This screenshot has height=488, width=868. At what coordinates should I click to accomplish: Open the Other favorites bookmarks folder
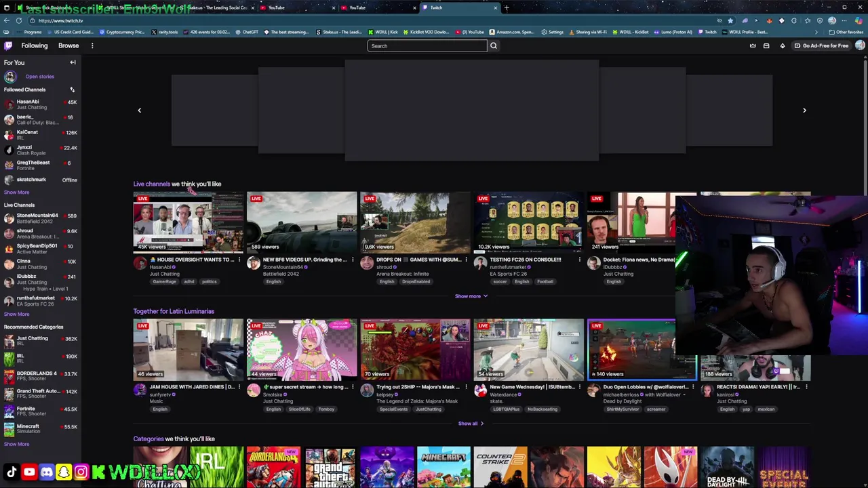tap(846, 32)
